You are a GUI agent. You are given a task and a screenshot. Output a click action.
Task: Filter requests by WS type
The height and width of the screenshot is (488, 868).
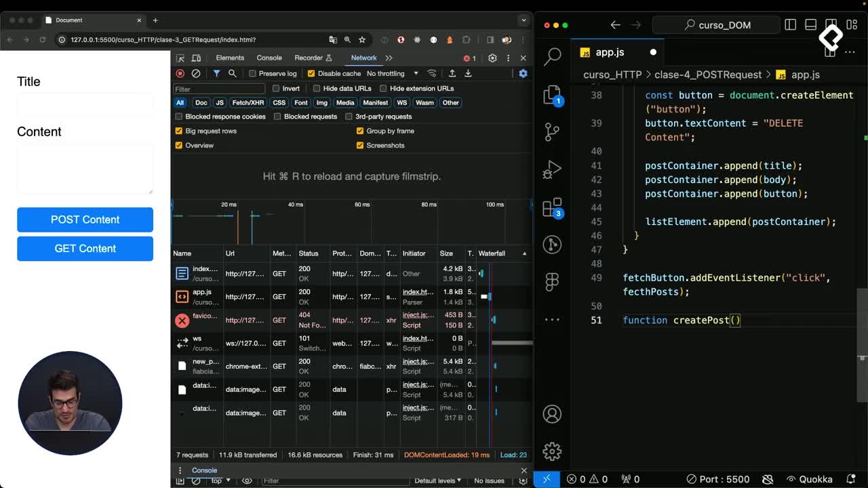[402, 103]
